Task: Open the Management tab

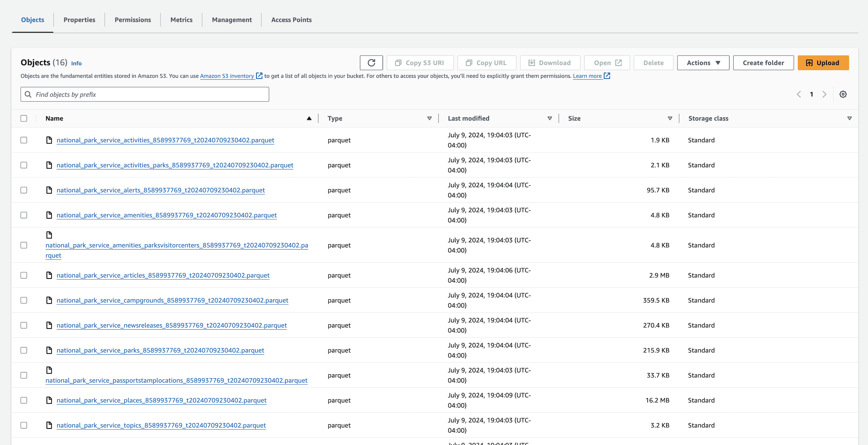Action: (232, 20)
